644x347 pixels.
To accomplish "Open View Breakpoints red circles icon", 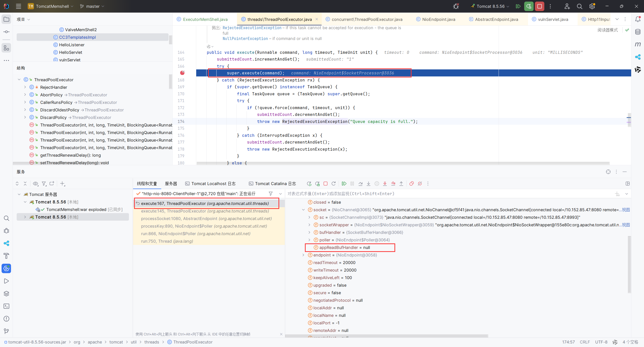I will [x=412, y=184].
